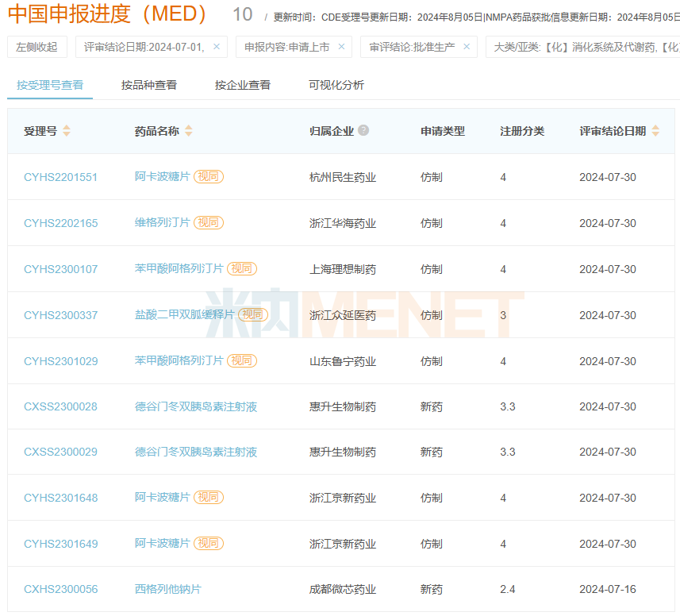Click 新药 in CXHS2300056 row
Screen dimensions: 680x616
pyautogui.click(x=432, y=589)
